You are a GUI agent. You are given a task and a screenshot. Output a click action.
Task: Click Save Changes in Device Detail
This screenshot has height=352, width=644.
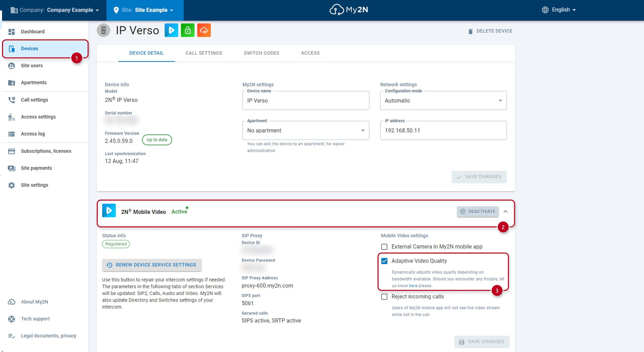coord(479,177)
